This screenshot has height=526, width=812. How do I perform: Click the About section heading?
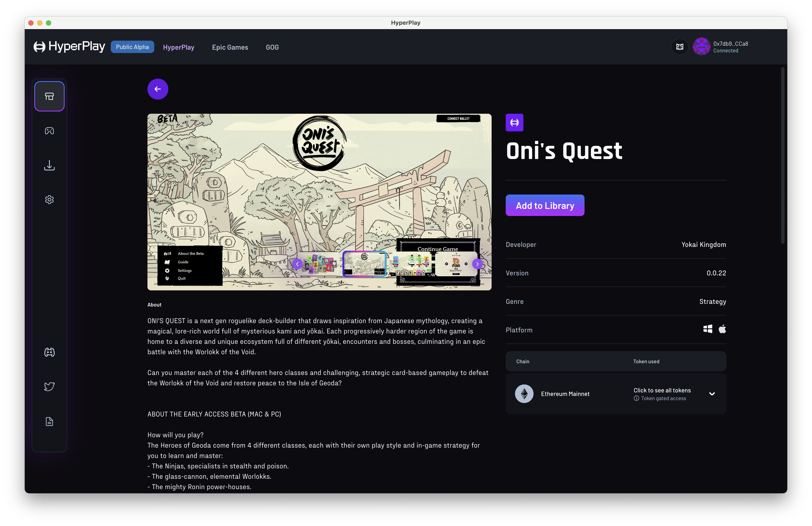coord(154,305)
